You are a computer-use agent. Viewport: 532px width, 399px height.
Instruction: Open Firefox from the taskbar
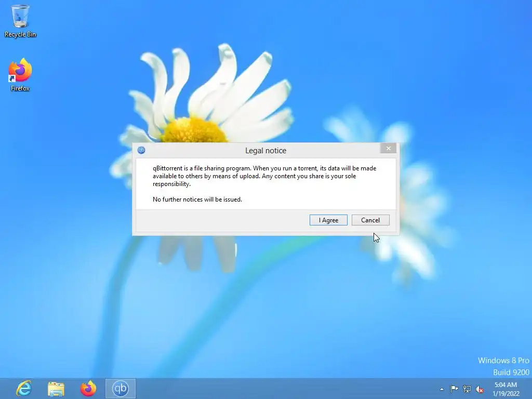(x=88, y=389)
